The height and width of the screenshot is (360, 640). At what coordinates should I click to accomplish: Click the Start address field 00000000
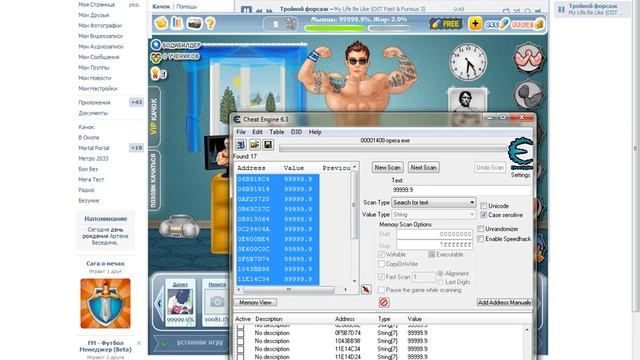[435, 234]
